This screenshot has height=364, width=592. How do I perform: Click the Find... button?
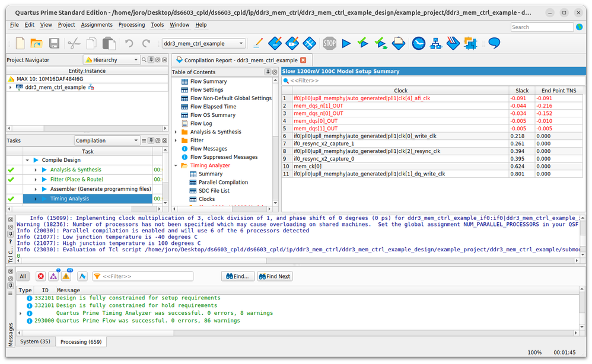point(238,276)
